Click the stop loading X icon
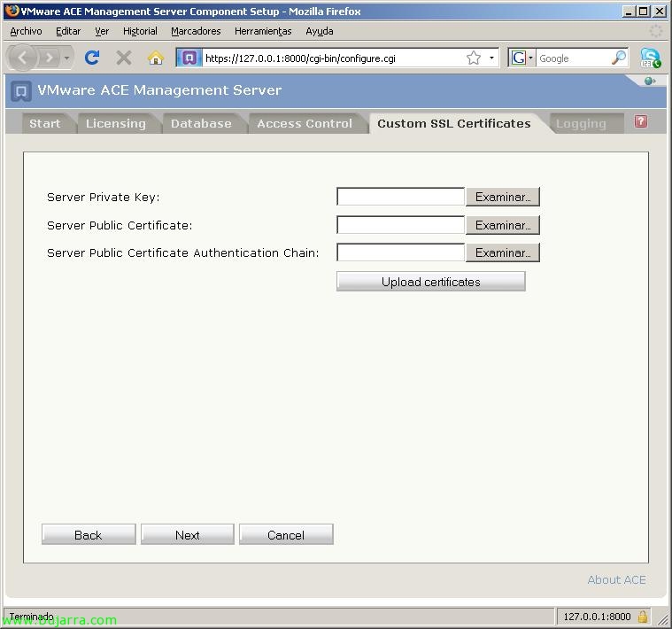Screen dimensions: 672x629 (124, 58)
